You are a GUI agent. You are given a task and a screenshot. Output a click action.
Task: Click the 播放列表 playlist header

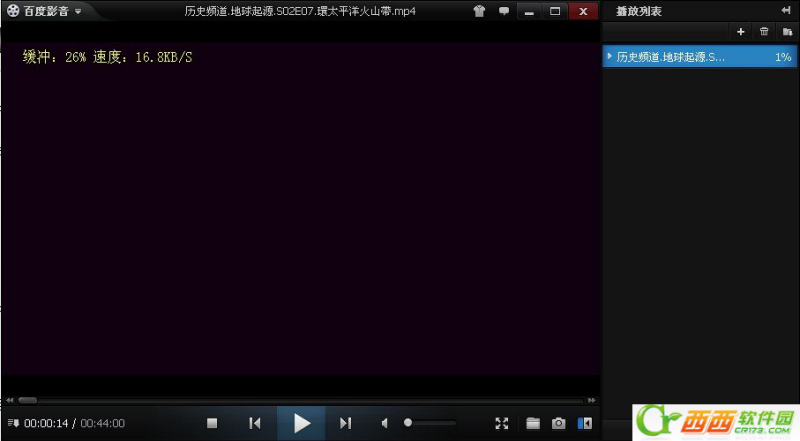pyautogui.click(x=638, y=11)
